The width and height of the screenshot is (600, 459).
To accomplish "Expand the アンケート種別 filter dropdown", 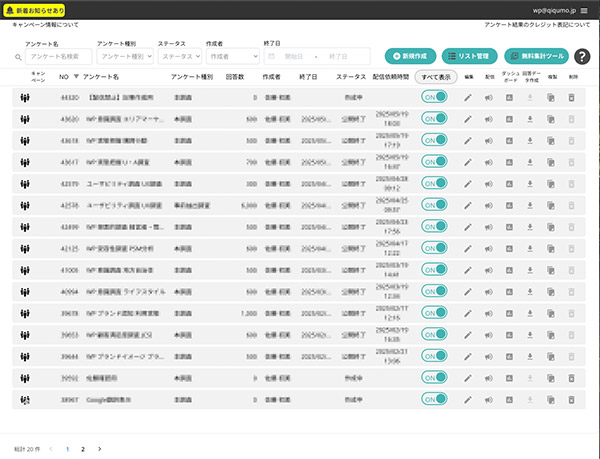I will coord(124,57).
